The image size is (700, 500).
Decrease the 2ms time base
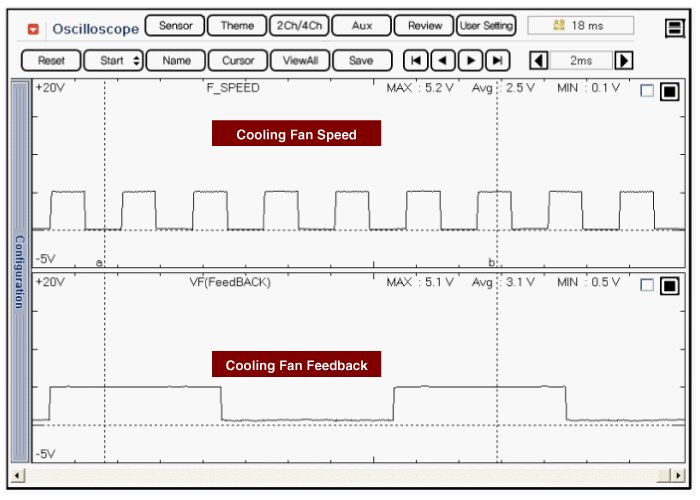click(x=538, y=61)
